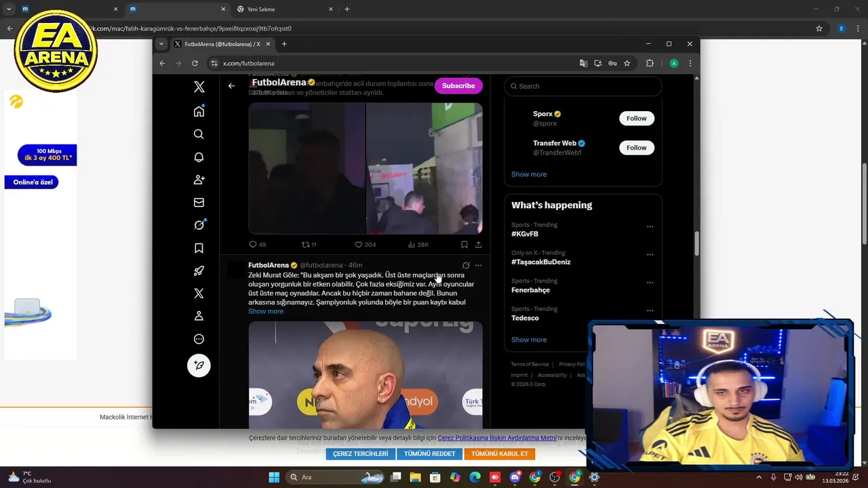Share the post with 28K views
Screen dimensions: 868x488
tap(478, 245)
